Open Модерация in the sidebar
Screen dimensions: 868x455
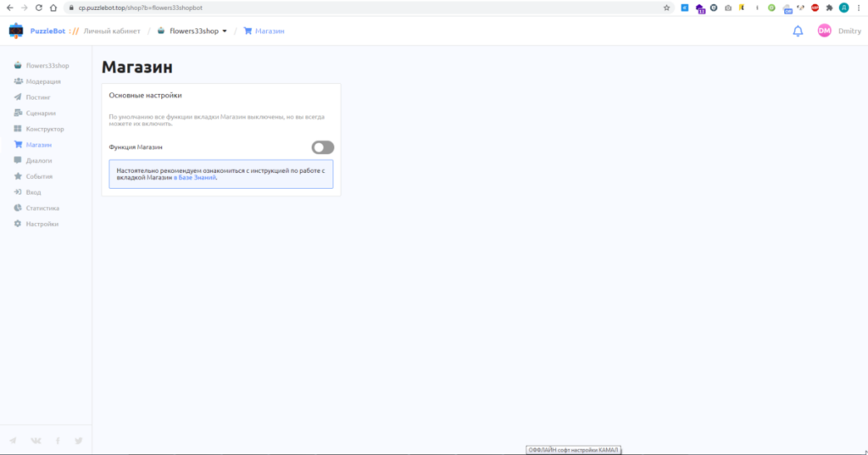(42, 81)
